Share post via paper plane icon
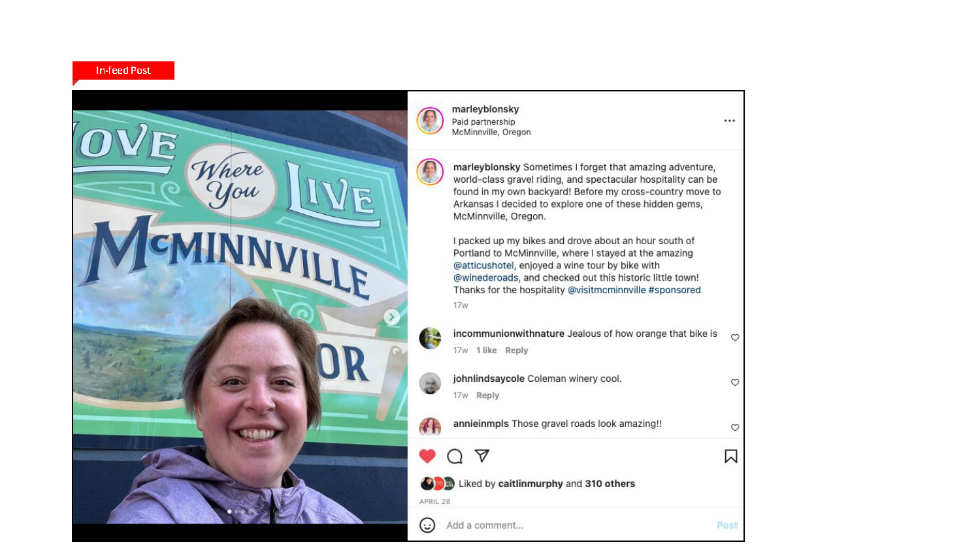This screenshot has width=980, height=551. (x=482, y=456)
